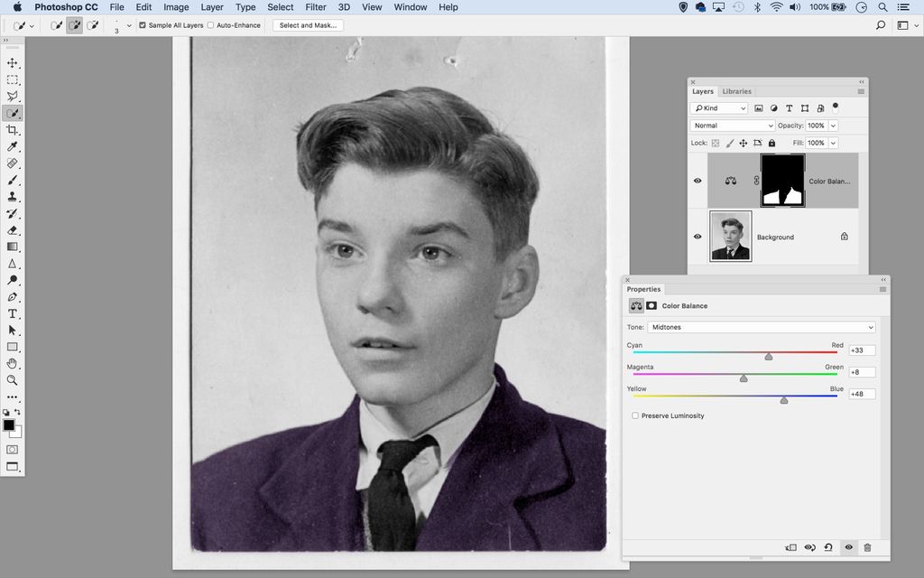Select the Crop tool
This screenshot has width=924, height=578.
coord(13,131)
